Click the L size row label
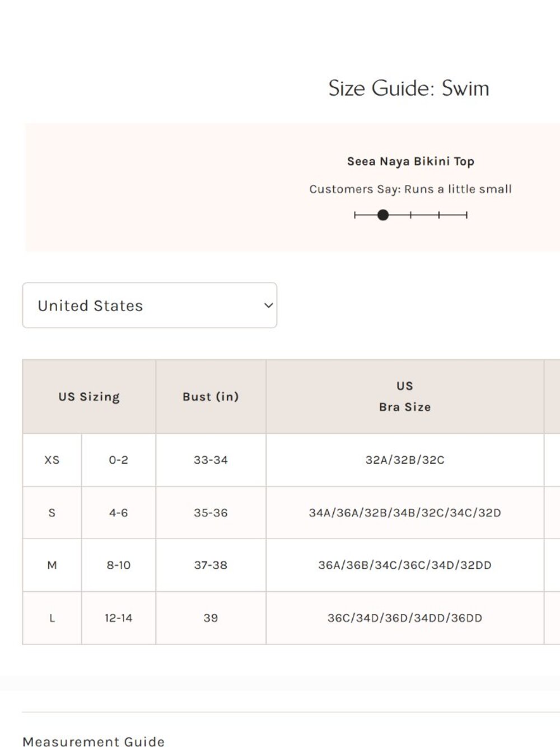This screenshot has width=560, height=747. point(52,618)
